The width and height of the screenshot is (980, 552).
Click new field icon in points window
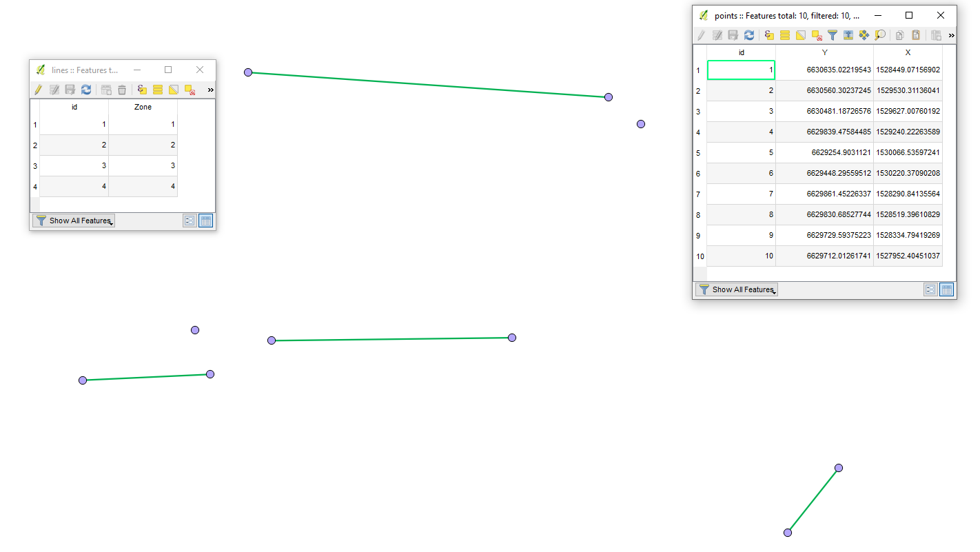pyautogui.click(x=936, y=35)
